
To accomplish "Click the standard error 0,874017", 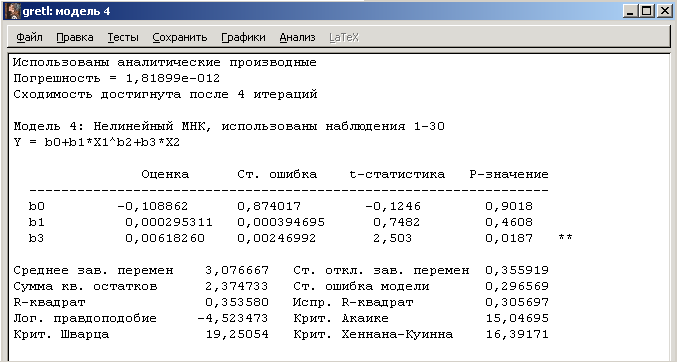I will point(269,206).
